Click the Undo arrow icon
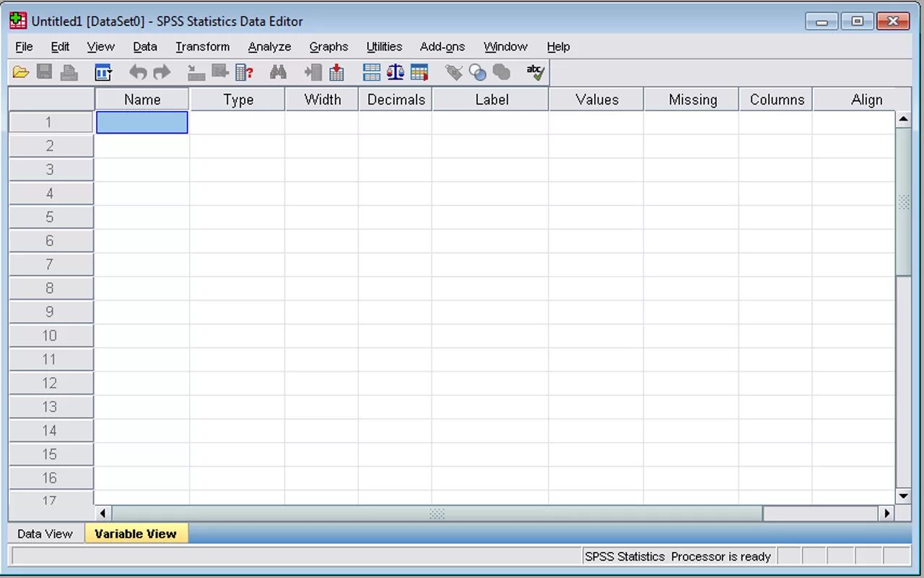The width and height of the screenshot is (924, 578). [138, 72]
